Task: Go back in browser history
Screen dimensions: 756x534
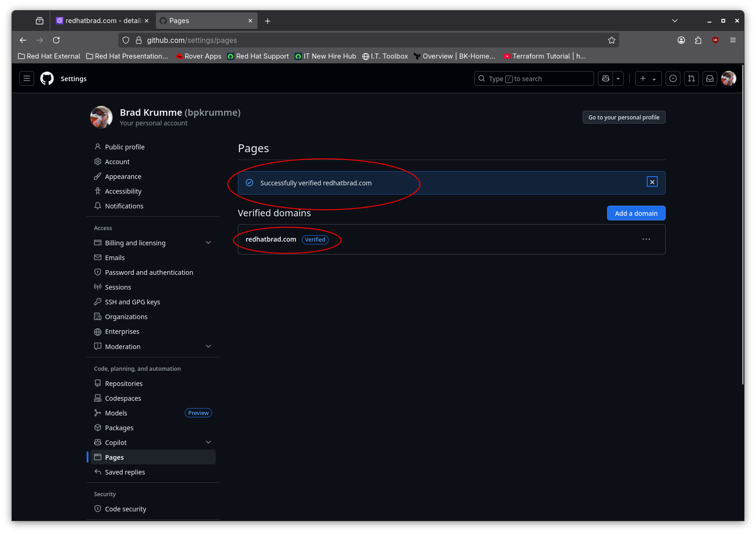Action: point(23,40)
